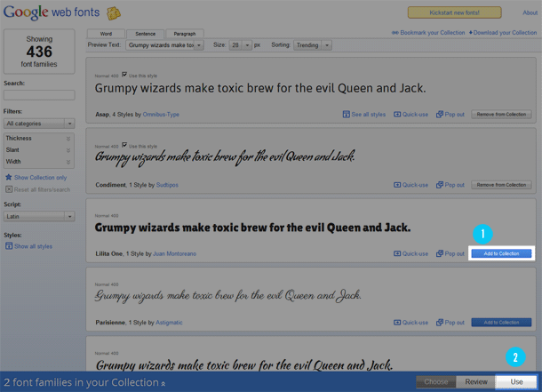Click '2 font families in your Collection' text

(81, 382)
